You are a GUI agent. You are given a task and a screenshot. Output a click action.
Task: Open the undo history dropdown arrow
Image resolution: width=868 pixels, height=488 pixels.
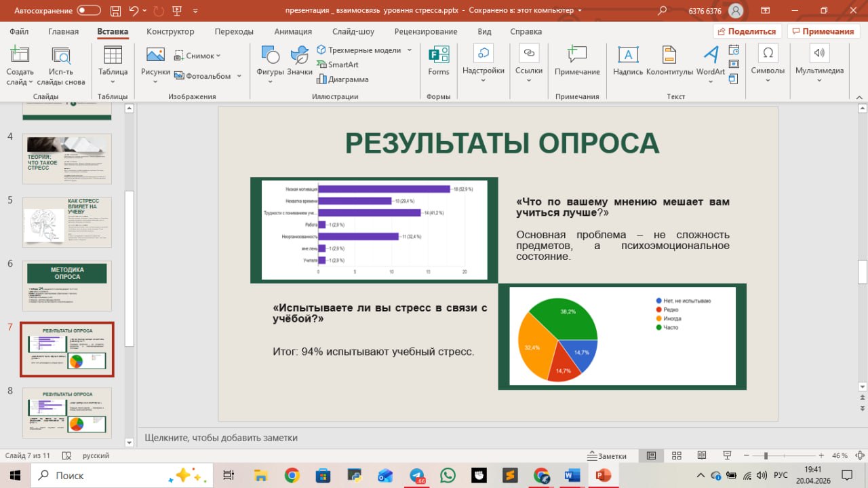[144, 11]
